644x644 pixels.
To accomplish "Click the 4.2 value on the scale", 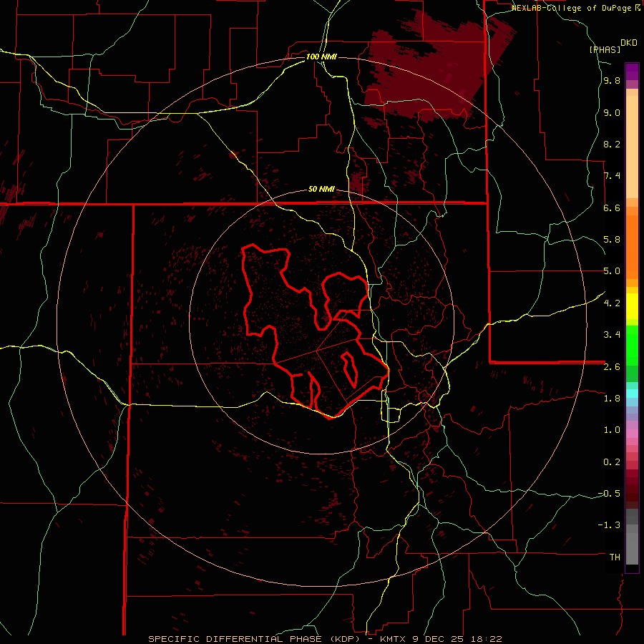I will tap(612, 303).
